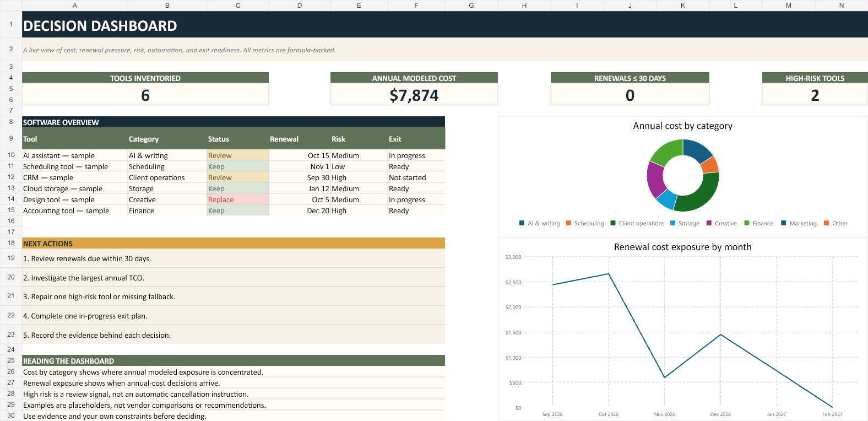Viewport: 868px width, 421px height.
Task: Click the "AI assistant — sample" cell
Action: [75, 155]
